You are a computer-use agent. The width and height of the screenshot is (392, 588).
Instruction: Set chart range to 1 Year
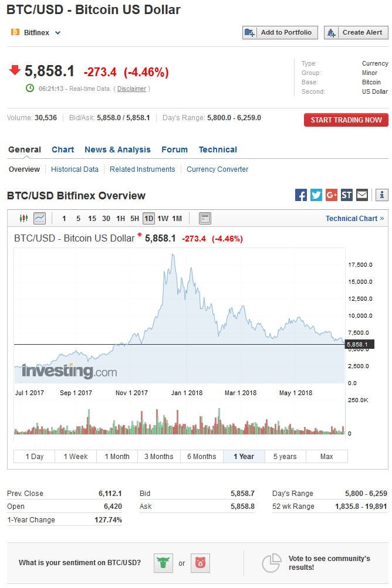(244, 456)
